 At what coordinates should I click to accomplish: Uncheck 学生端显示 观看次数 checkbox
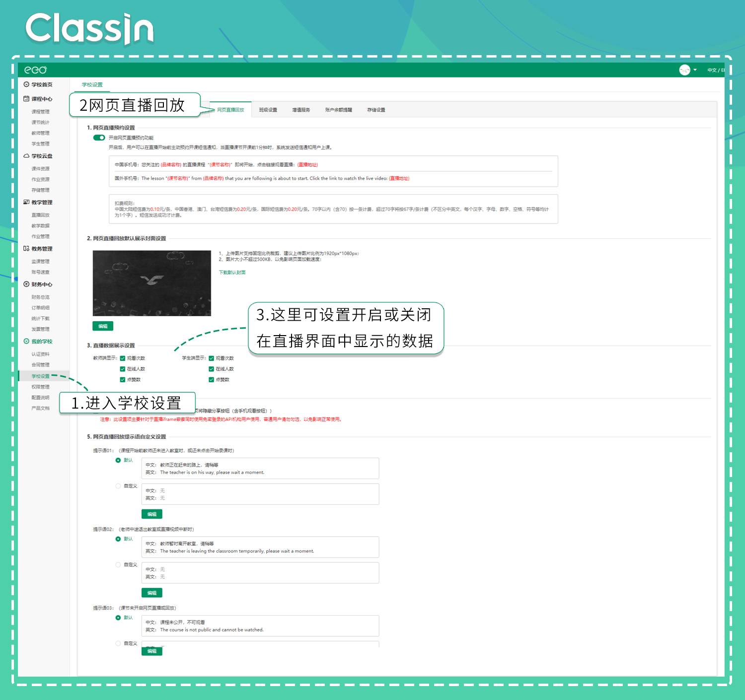pyautogui.click(x=211, y=358)
